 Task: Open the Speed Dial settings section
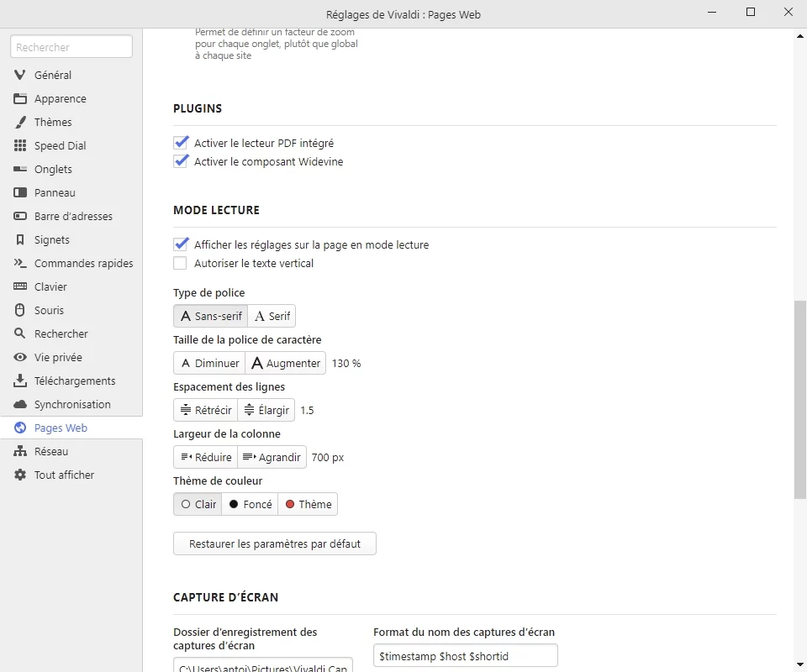coord(71,145)
